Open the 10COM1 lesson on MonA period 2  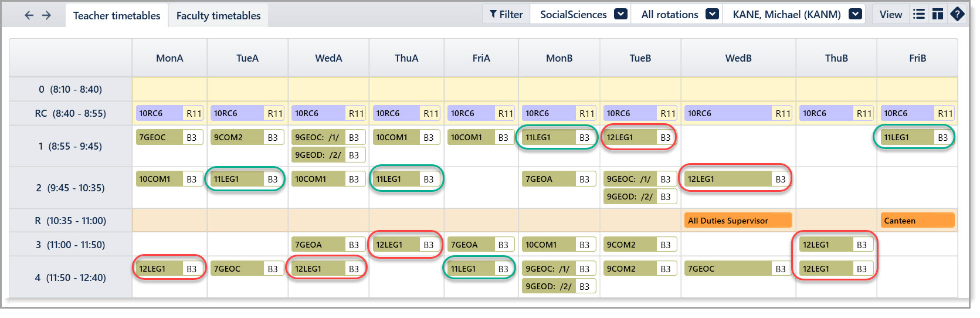click(x=169, y=179)
